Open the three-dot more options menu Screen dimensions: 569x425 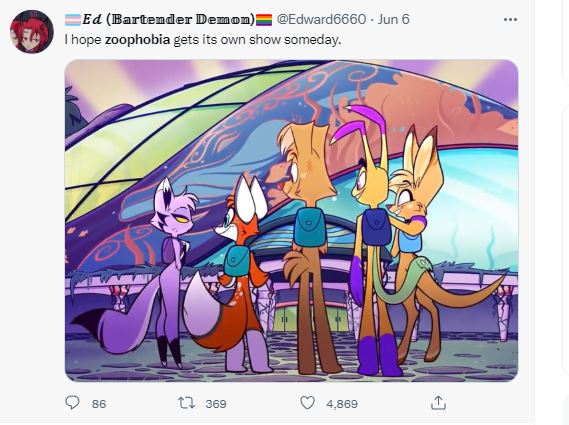point(510,20)
